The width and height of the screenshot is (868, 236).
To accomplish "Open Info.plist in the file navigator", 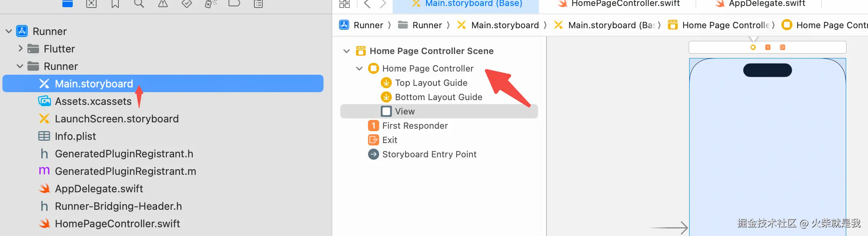I will (75, 136).
